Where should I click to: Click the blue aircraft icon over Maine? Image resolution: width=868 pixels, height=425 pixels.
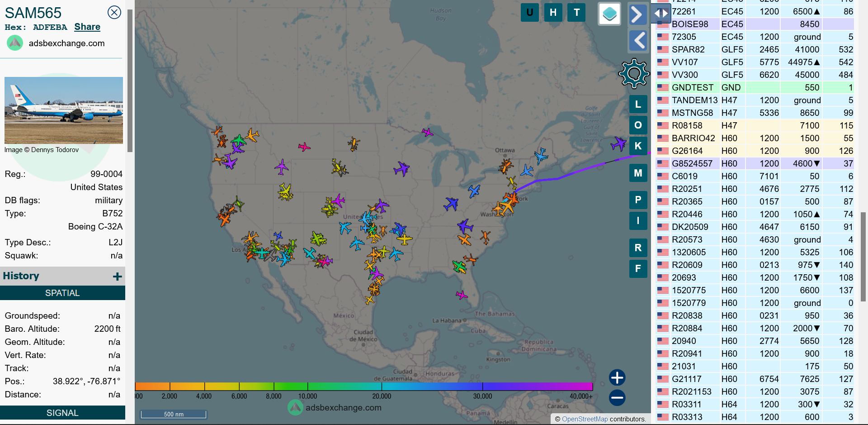coord(541,156)
